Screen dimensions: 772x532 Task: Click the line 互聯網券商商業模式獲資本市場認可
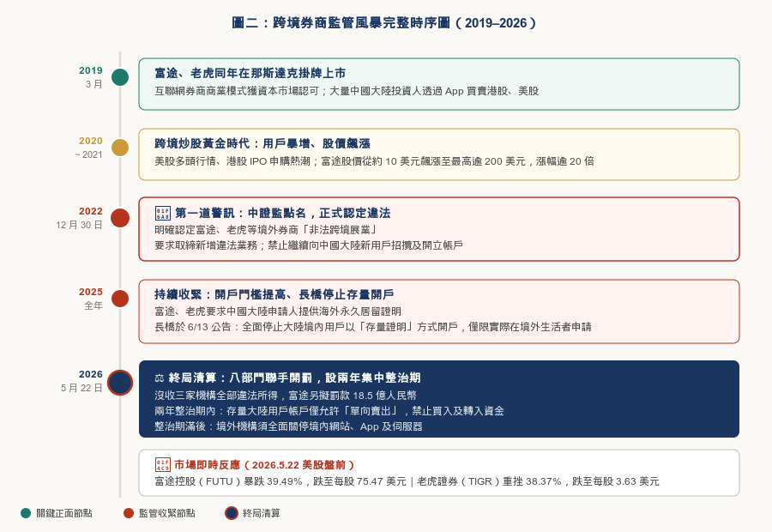click(x=347, y=91)
